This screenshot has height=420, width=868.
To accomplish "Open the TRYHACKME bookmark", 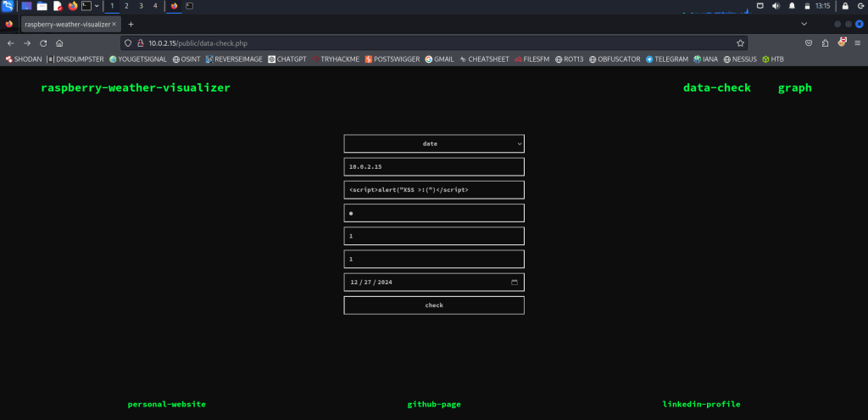I will [335, 59].
